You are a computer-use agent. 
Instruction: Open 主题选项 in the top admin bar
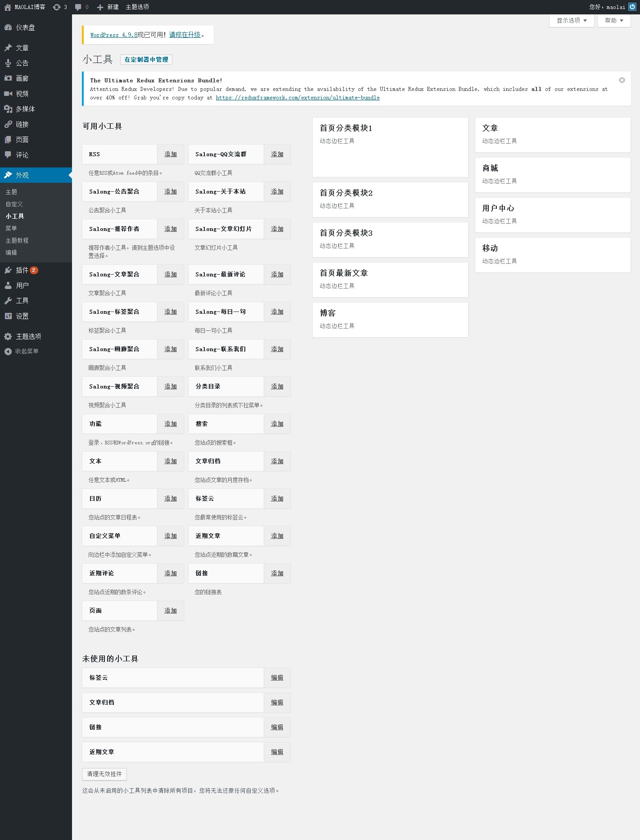pos(137,7)
